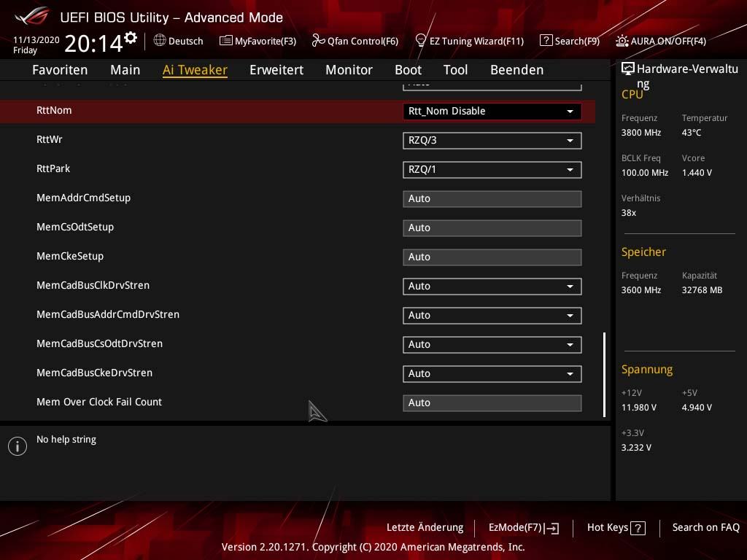Click the +3.3V 3.232 V reading
The image size is (747, 560).
pos(636,448)
